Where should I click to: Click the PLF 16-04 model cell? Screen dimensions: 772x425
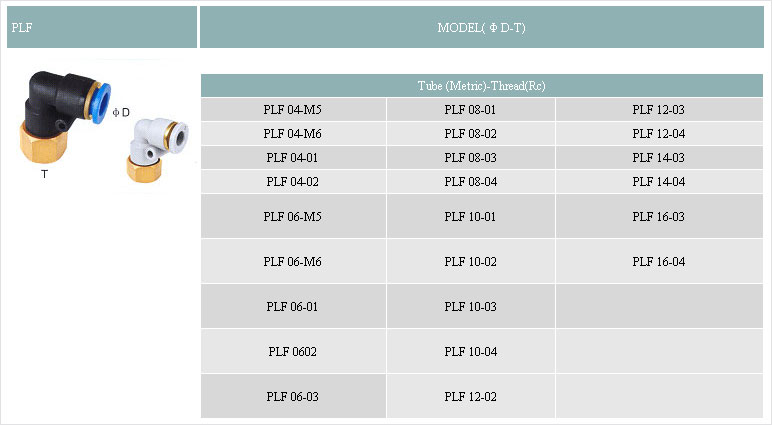click(659, 261)
